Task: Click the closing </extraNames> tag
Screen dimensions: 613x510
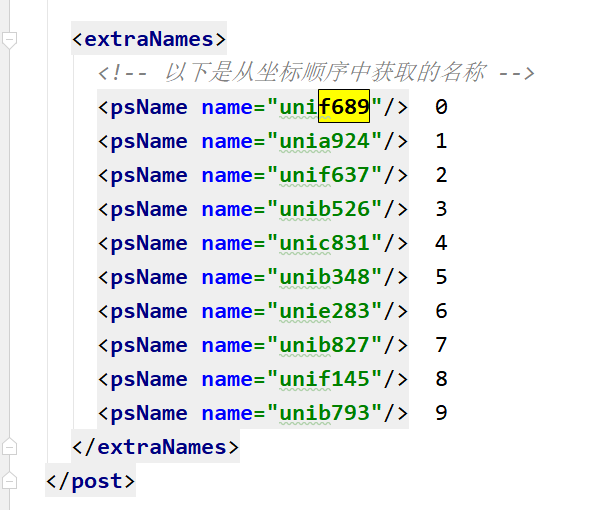Action: 155,447
